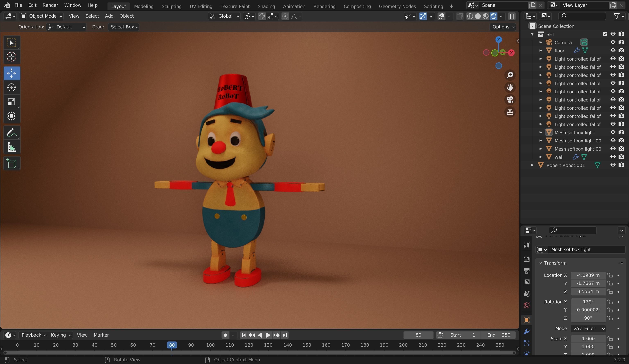
Task: Hide the floor object in viewport
Action: pos(613,50)
